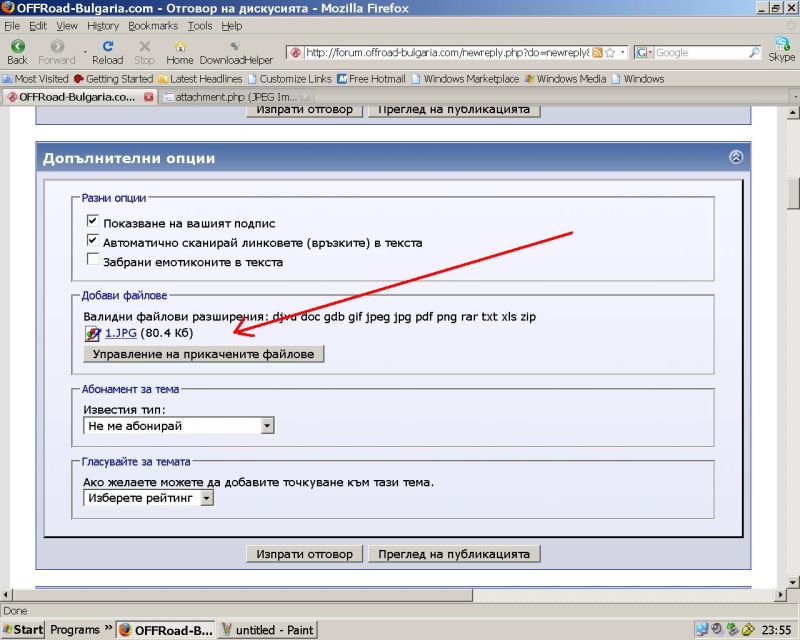Click OFFRoad-B... taskbar button
The image size is (800, 640).
(166, 630)
